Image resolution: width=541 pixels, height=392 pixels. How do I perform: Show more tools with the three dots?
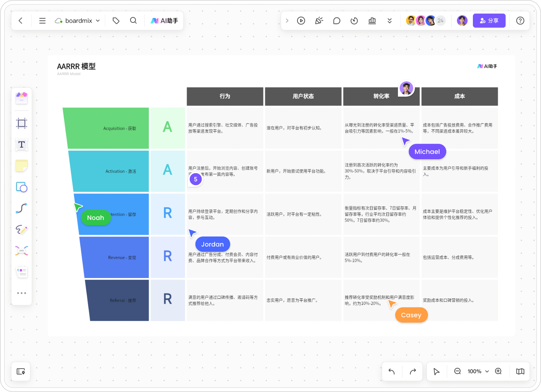[x=21, y=293]
